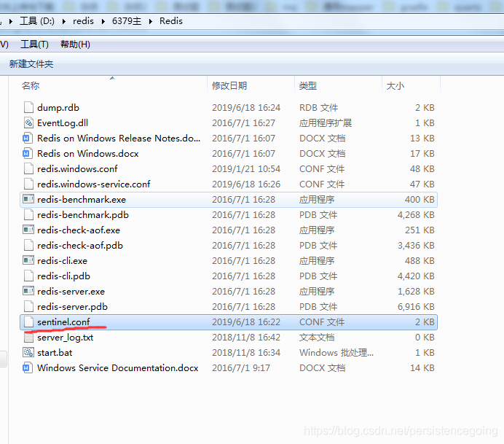Screen dimensions: 504x444
Task: Select file name redis-check-aof.pdb
Action: pos(80,246)
